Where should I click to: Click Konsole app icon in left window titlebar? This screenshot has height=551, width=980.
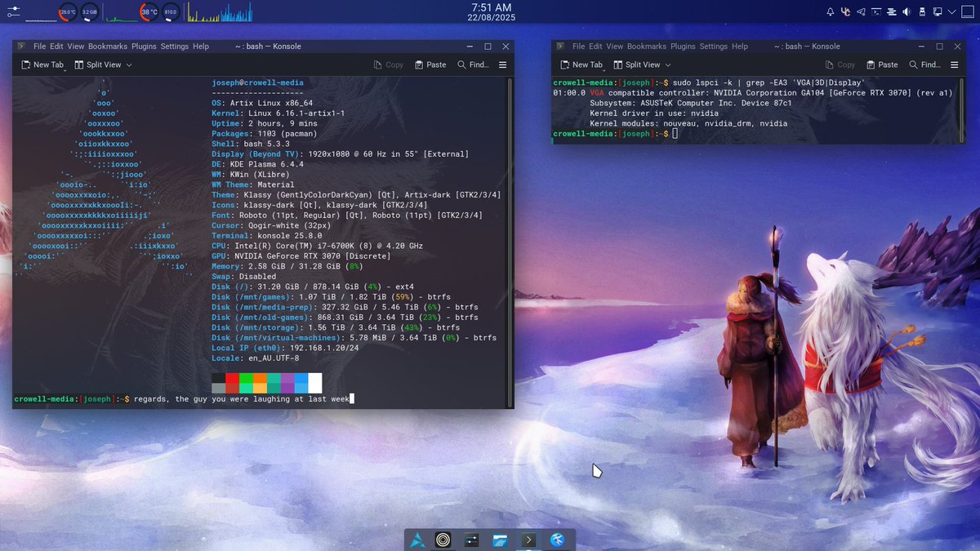click(x=20, y=47)
